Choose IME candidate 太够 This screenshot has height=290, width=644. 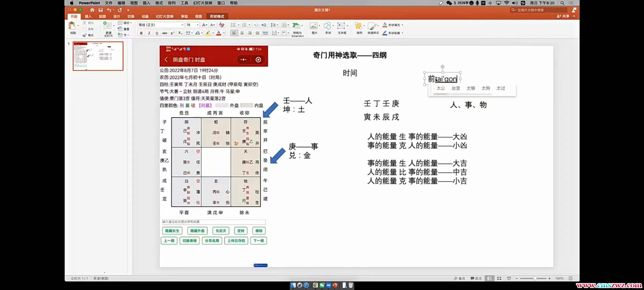471,88
